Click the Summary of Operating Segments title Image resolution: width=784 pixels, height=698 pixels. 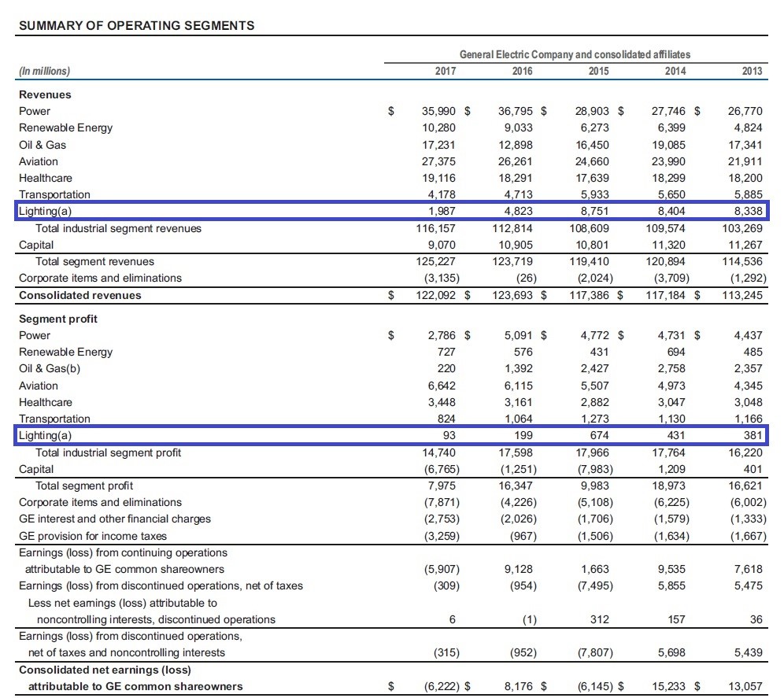tap(135, 25)
